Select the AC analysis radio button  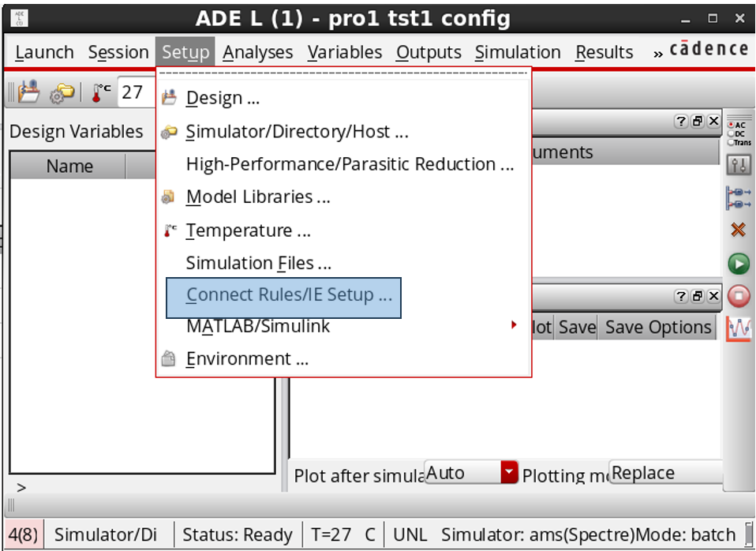[732, 125]
